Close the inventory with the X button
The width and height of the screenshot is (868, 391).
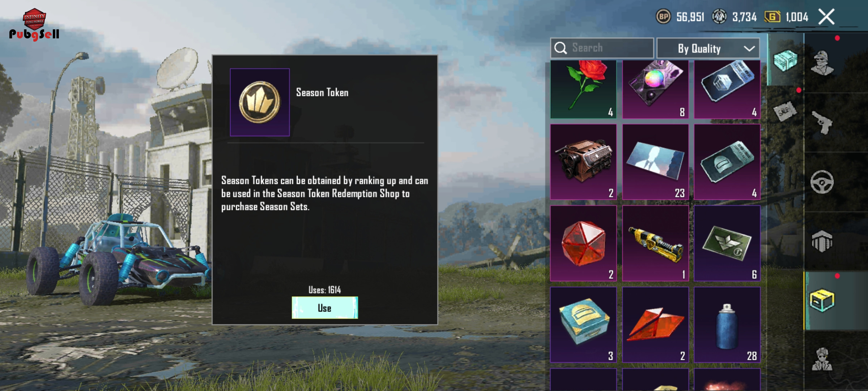(x=827, y=17)
